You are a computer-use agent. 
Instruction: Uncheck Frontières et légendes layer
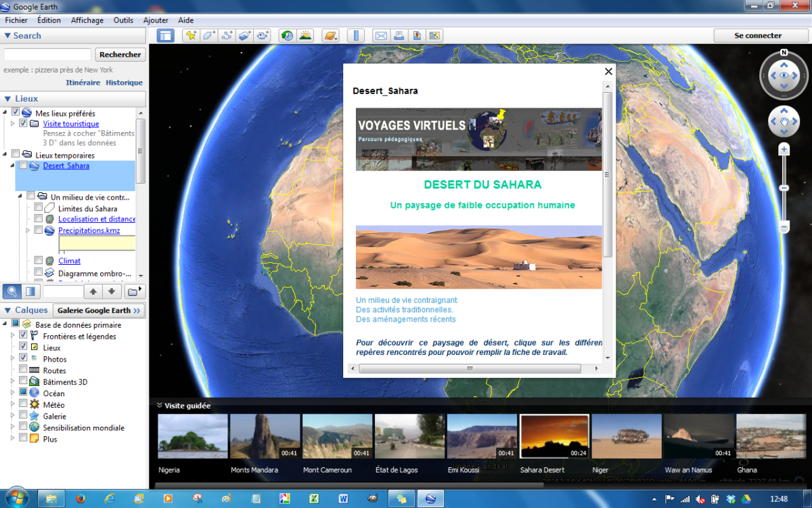(x=23, y=335)
